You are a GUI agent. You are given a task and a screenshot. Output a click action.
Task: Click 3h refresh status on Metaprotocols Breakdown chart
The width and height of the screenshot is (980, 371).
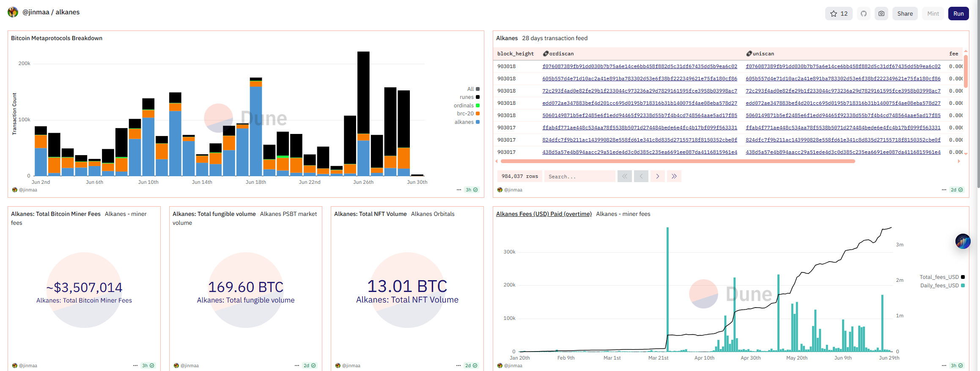click(472, 190)
